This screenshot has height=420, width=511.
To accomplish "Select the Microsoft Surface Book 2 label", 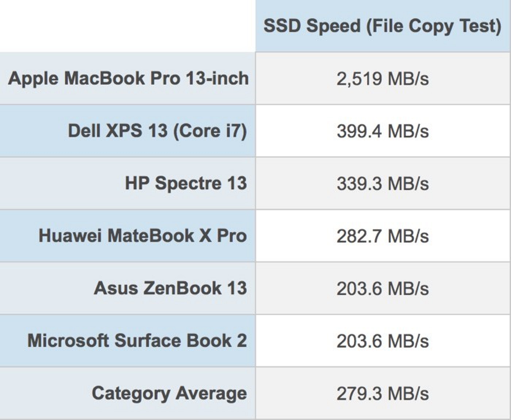I will coord(137,340).
